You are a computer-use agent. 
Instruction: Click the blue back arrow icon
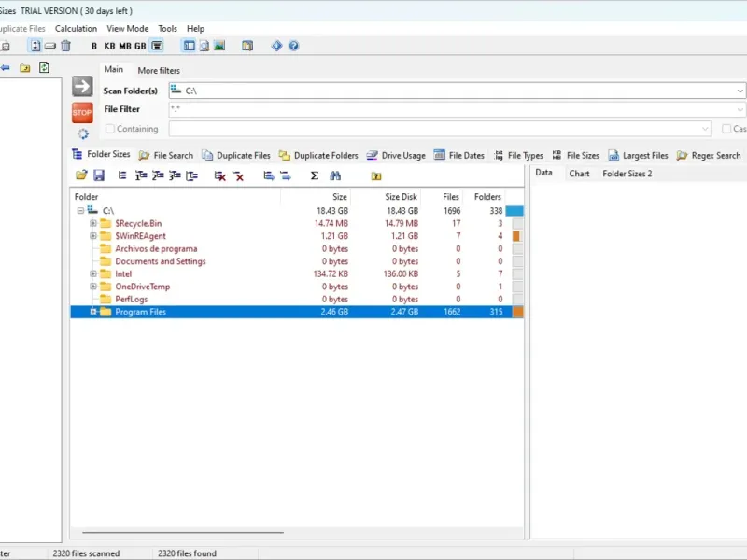tap(6, 67)
